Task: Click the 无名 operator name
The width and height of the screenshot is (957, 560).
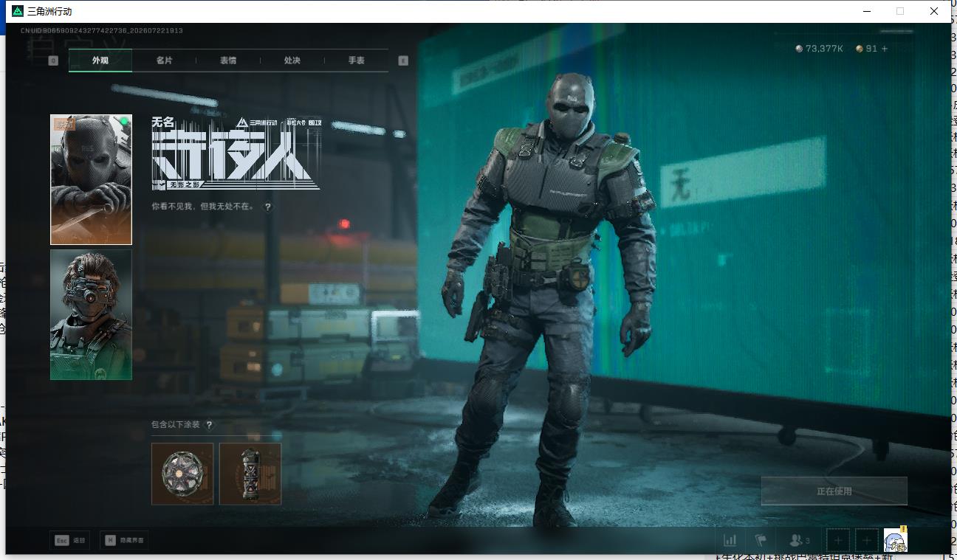Action: pos(162,122)
